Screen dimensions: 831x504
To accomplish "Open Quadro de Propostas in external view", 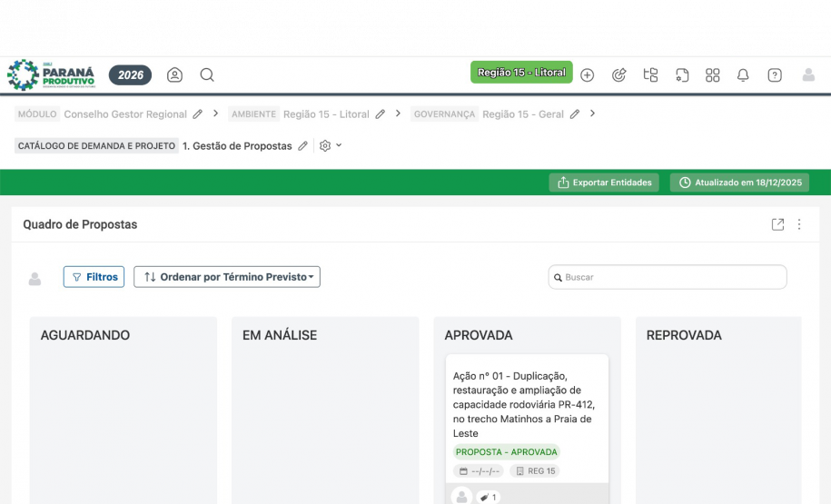I will tap(777, 224).
